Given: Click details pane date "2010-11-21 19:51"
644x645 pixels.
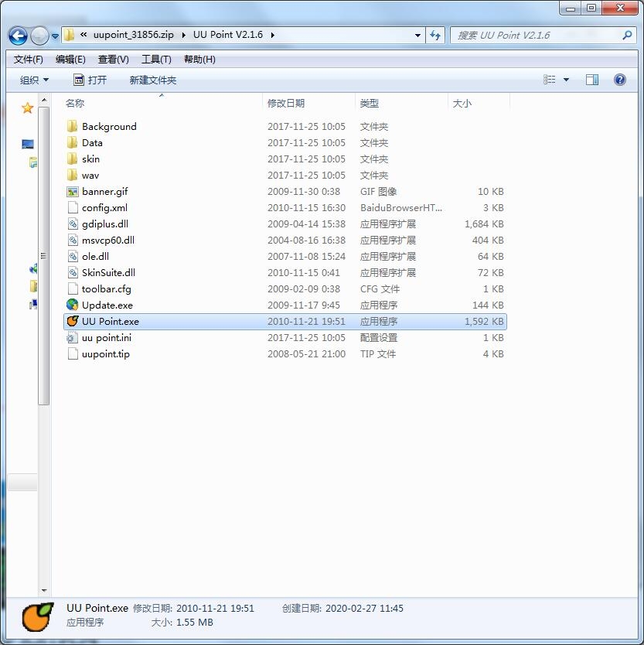Looking at the screenshot, I should click(215, 609).
